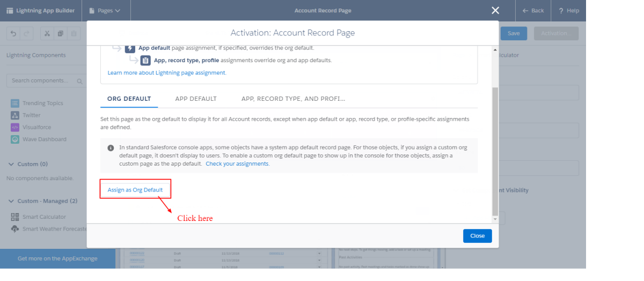Click the Delete trash icon in toolbar
The height and width of the screenshot is (281, 644).
coord(74,33)
